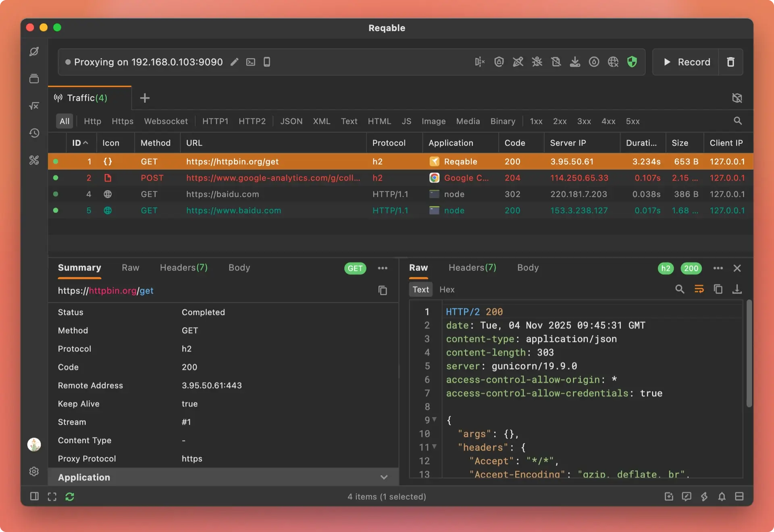The width and height of the screenshot is (774, 532).
Task: Collapse the Application section in the Summary panel
Action: click(x=384, y=477)
